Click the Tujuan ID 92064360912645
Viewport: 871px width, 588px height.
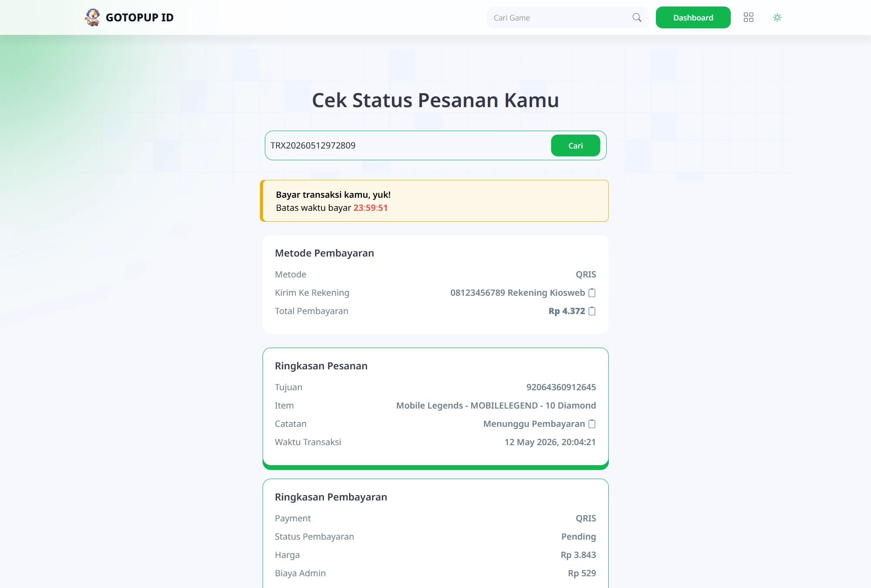(x=561, y=387)
